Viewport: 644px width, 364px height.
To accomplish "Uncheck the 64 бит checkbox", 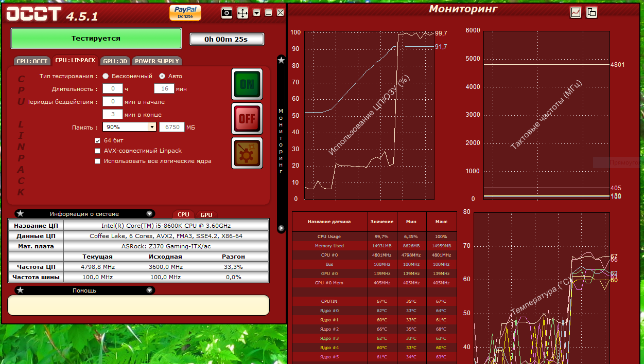I will 98,140.
